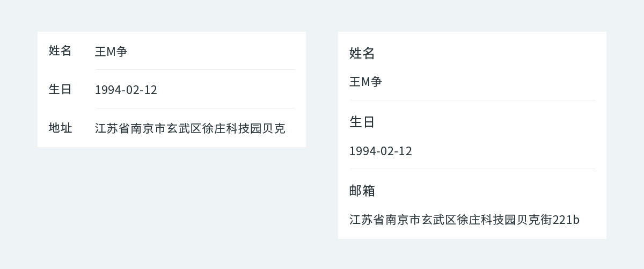The width and height of the screenshot is (644, 269).
Task: Select the full address ending in 街221b
Action: tap(464, 220)
